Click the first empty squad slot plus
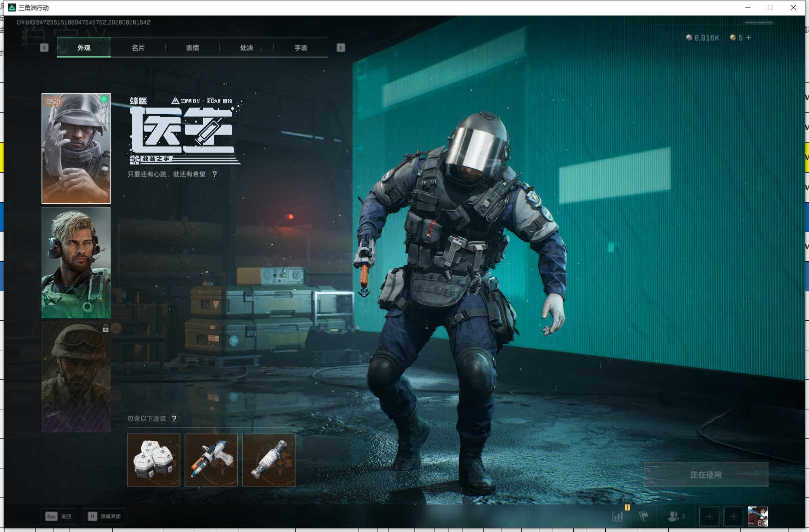The width and height of the screenshot is (809, 532). (709, 516)
